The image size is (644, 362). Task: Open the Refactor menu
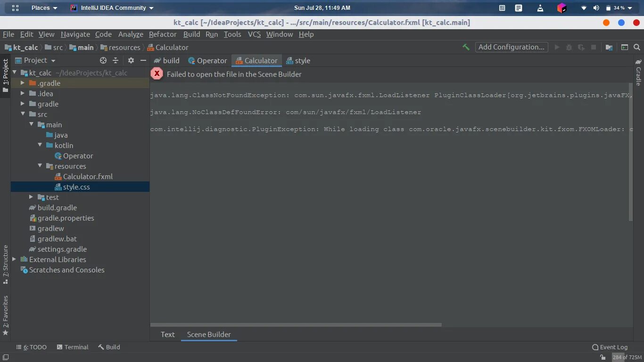click(163, 34)
